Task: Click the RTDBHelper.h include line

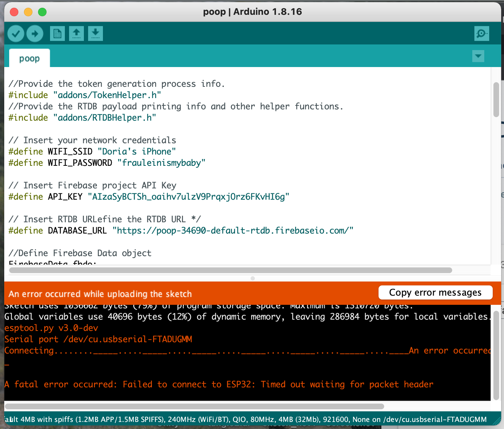Action: pyautogui.click(x=82, y=117)
